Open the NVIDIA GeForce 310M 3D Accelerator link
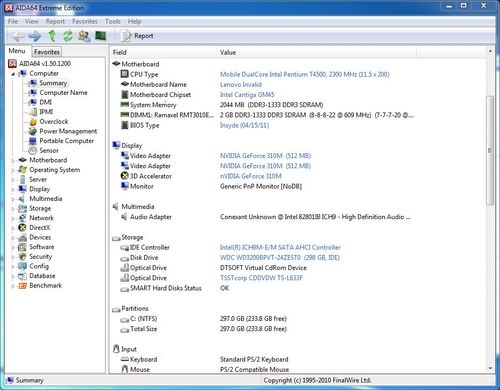Screen dimensions: 500x390 point(251,176)
